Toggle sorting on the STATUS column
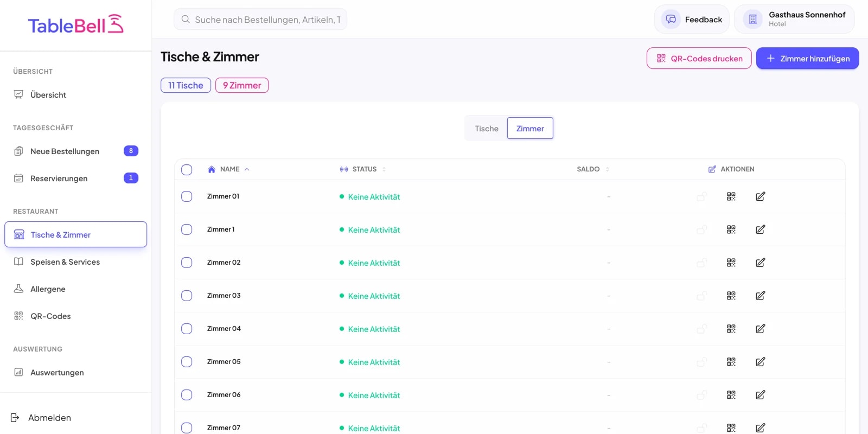This screenshot has width=868, height=434. (x=384, y=169)
